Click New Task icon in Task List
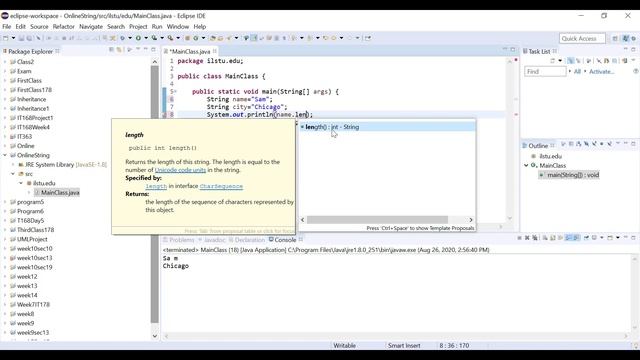Image resolution: width=640 pixels, height=360 pixels. (x=553, y=60)
